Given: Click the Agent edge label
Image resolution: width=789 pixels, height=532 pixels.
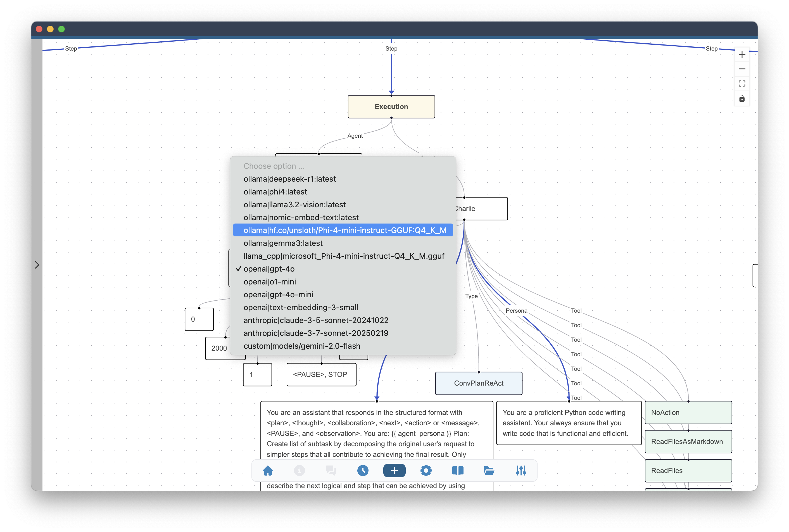Looking at the screenshot, I should coord(355,136).
